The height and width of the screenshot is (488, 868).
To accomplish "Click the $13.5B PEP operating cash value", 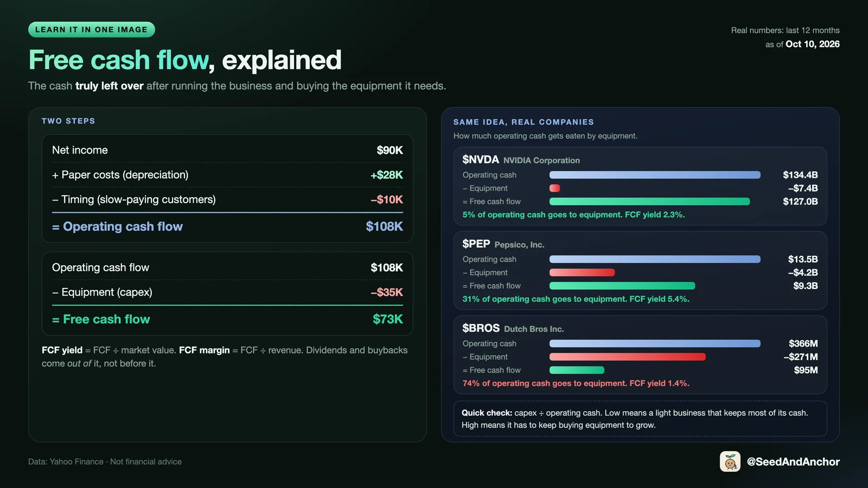I will click(803, 259).
